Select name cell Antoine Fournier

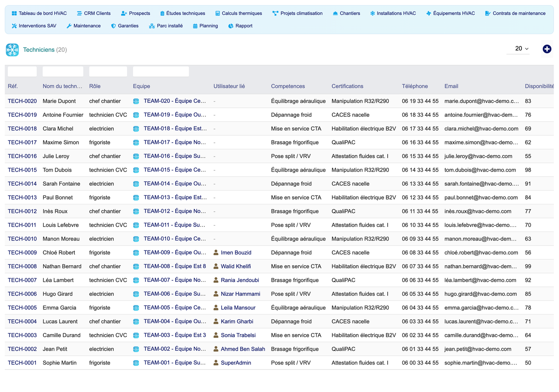[63, 115]
